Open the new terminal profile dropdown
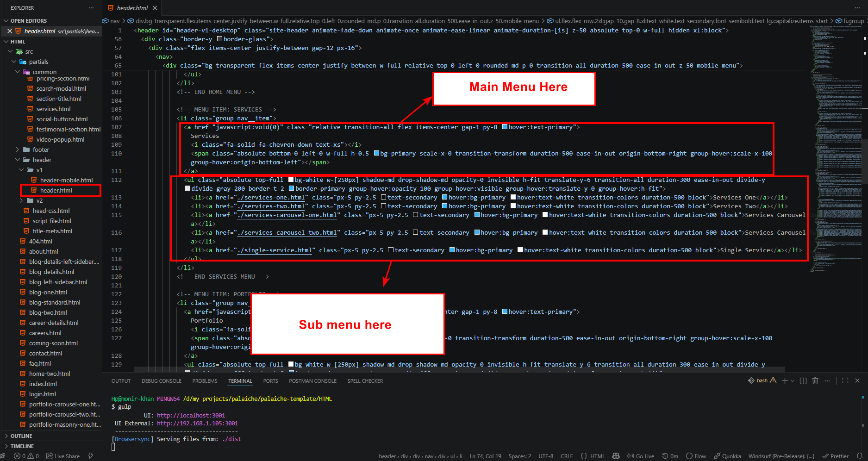This screenshot has width=868, height=461. (x=793, y=381)
